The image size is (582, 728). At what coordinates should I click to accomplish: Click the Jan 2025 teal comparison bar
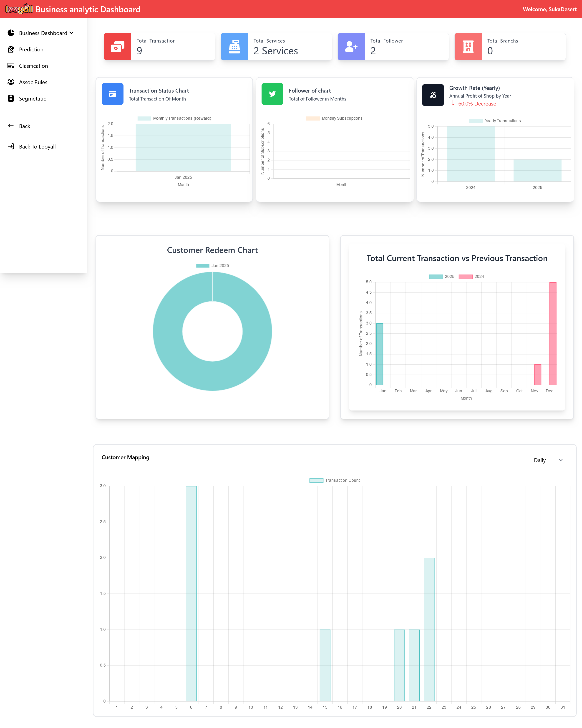(x=379, y=354)
